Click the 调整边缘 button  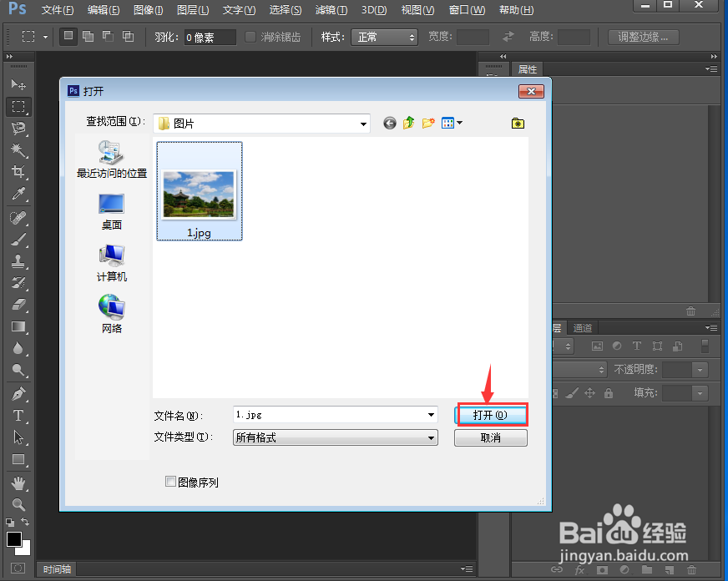[643, 37]
